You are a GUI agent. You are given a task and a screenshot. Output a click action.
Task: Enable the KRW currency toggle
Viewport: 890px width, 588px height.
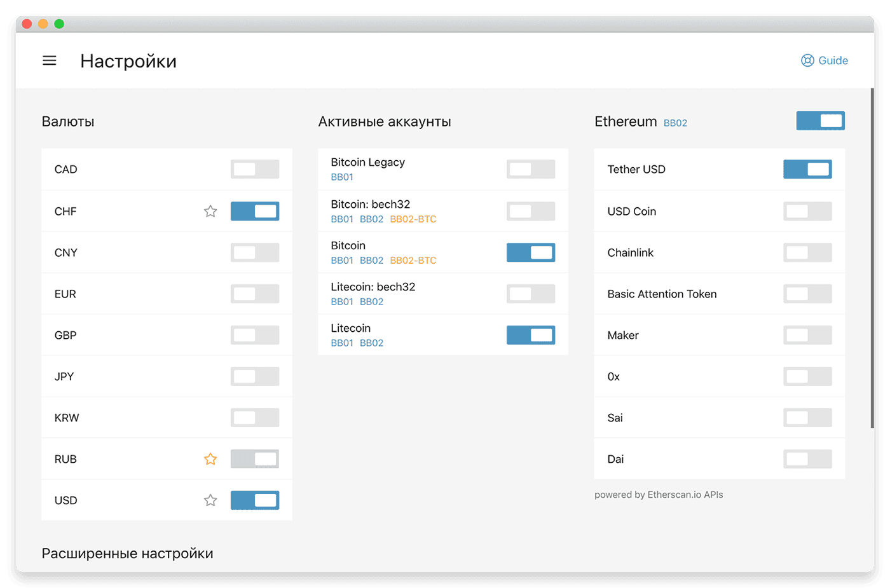[x=255, y=418]
